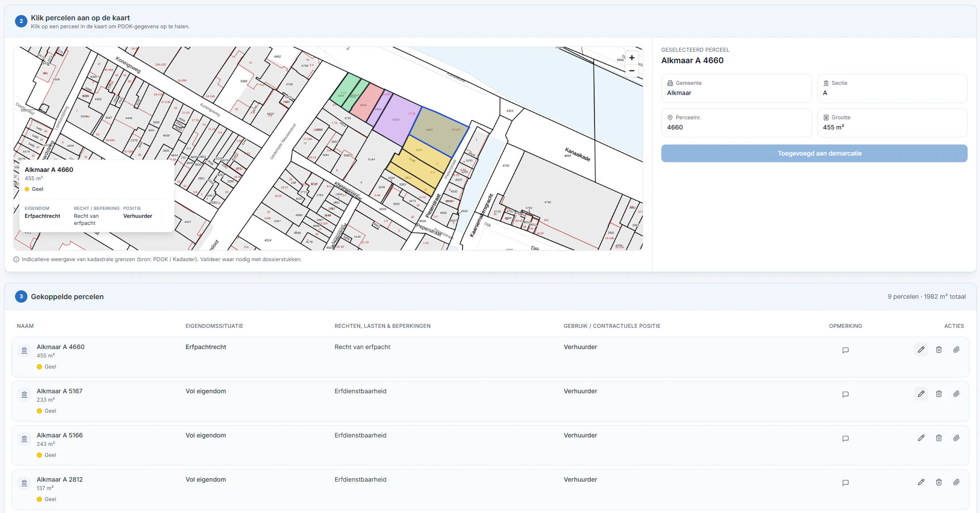Click the Geel color dot in map popup

(x=27, y=189)
